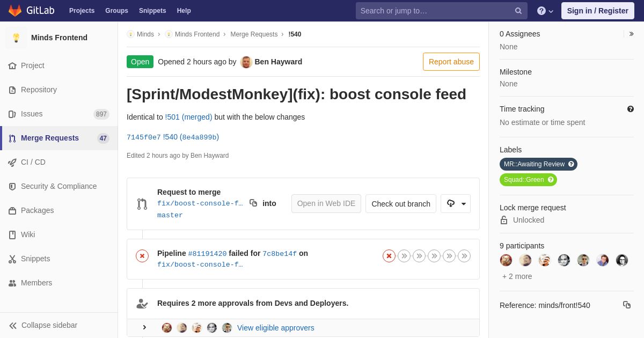The width and height of the screenshot is (644, 338).
Task: Click + 2 more participants
Action: click(x=517, y=276)
